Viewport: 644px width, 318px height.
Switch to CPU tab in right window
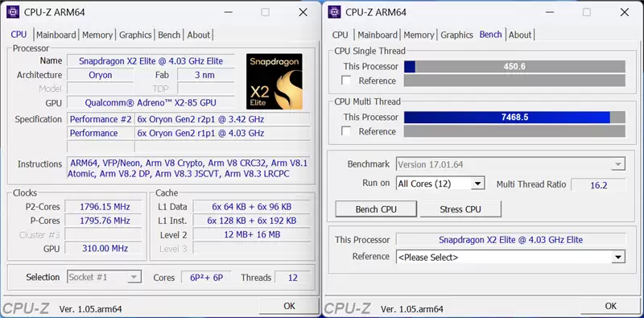[x=340, y=35]
